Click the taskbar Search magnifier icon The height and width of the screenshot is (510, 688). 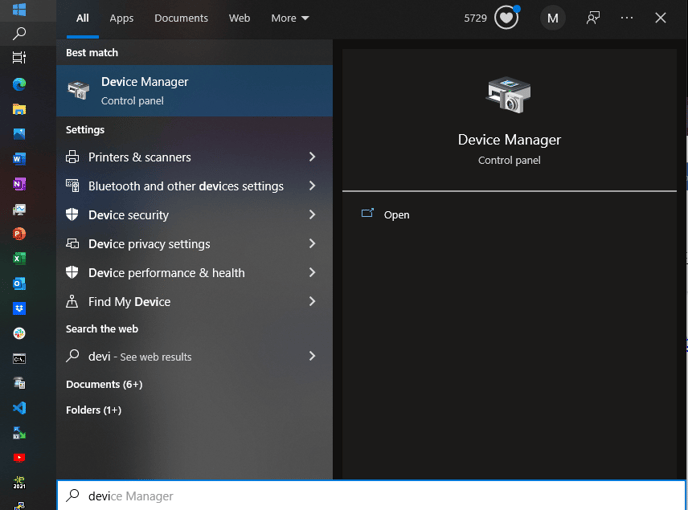coord(19,33)
